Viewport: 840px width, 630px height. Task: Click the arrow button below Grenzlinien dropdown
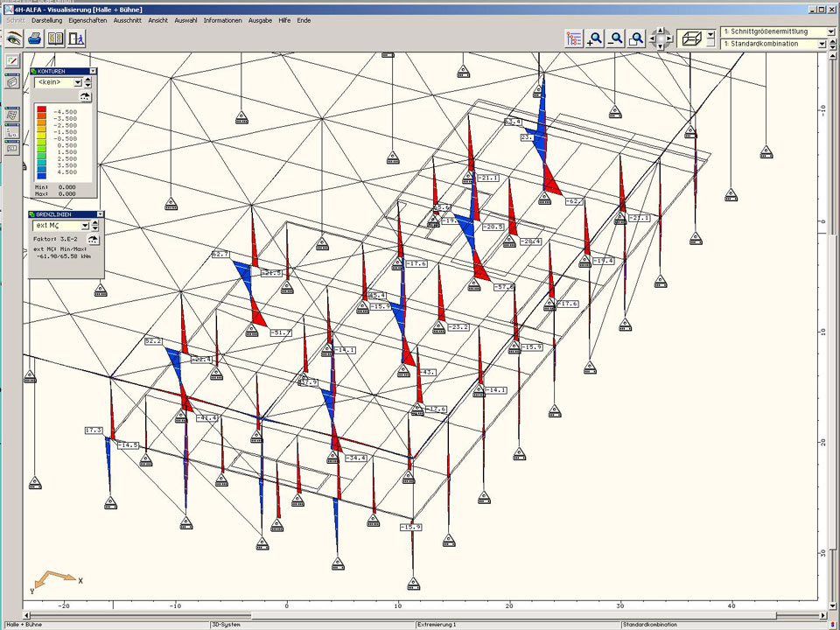[x=94, y=238]
